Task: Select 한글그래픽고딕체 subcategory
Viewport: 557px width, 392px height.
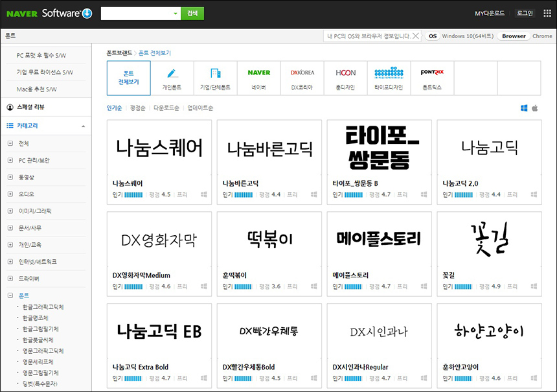Action: [x=43, y=306]
